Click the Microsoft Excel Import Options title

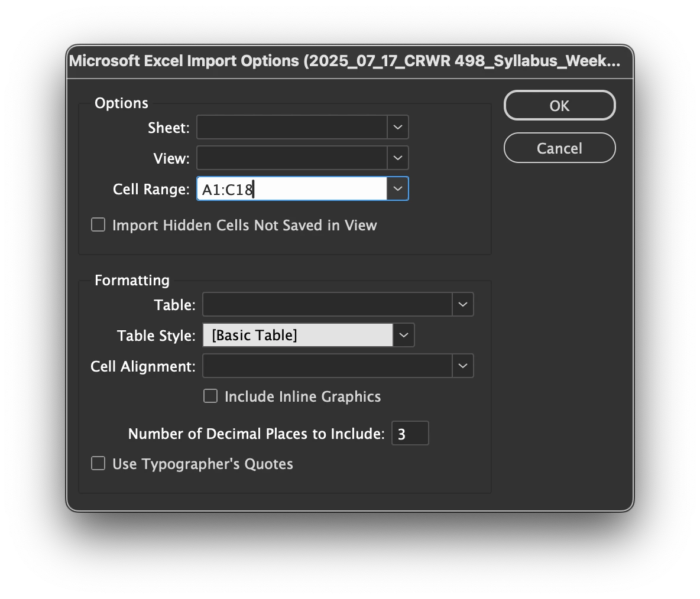[345, 61]
